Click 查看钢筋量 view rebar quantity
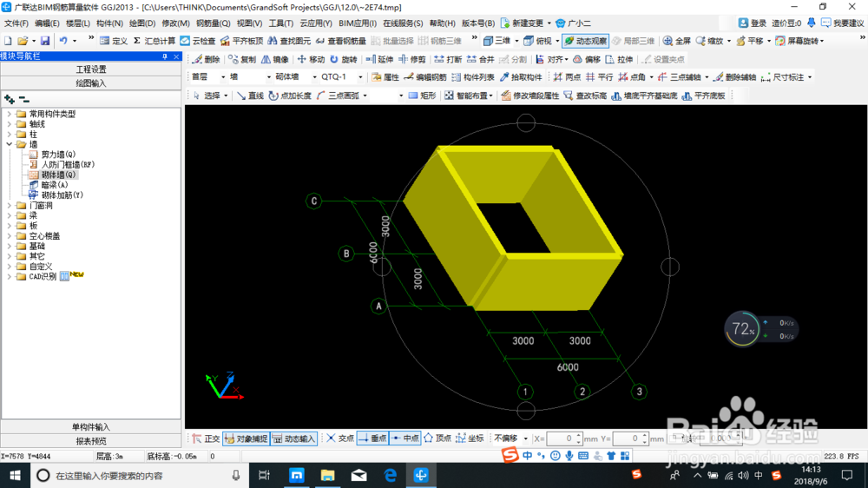 (x=340, y=41)
